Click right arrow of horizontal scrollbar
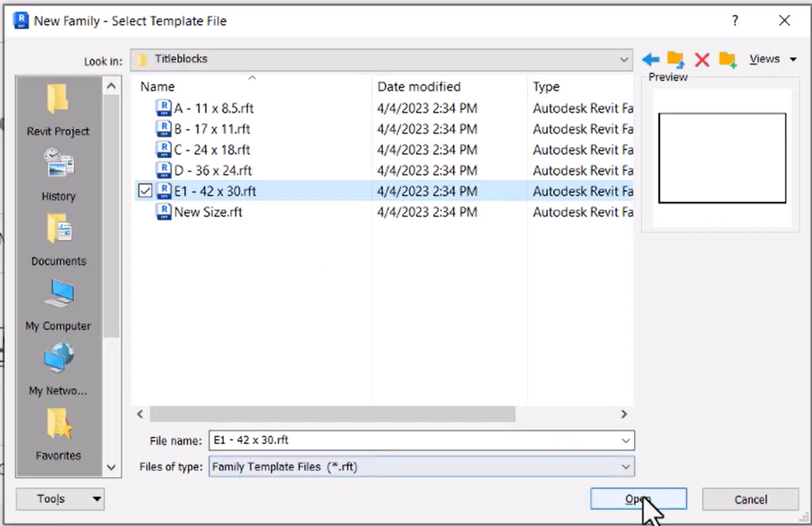 click(x=623, y=414)
